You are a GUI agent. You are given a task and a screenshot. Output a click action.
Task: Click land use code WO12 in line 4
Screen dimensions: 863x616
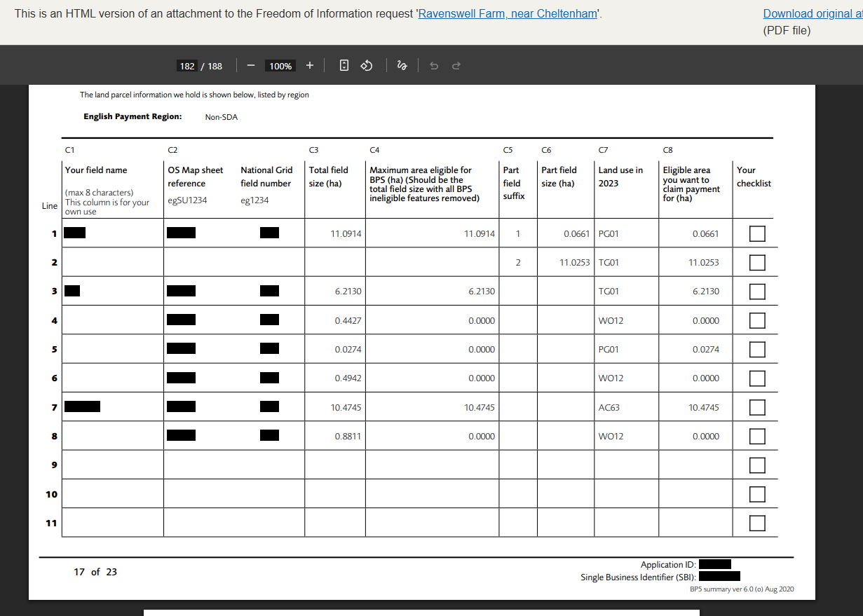tap(611, 321)
